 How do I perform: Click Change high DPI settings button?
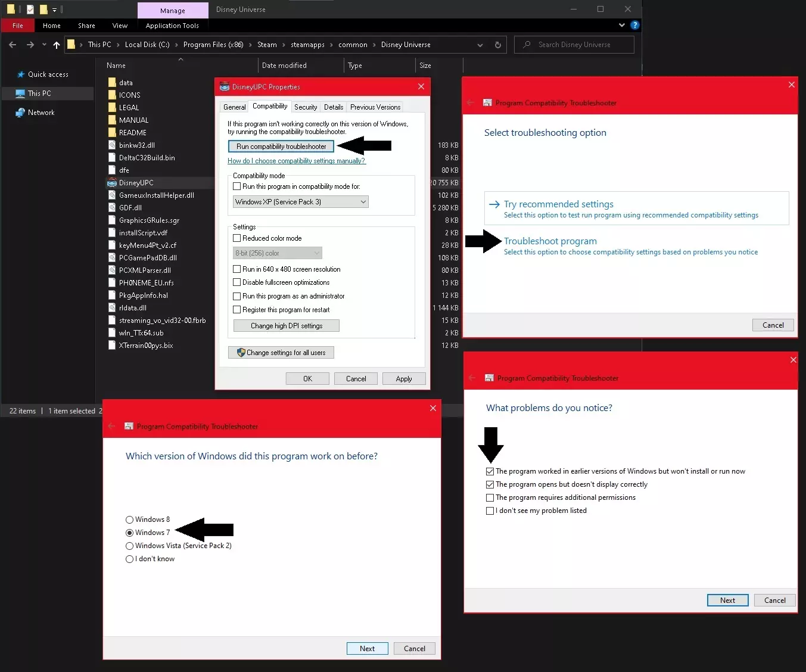[x=287, y=326]
